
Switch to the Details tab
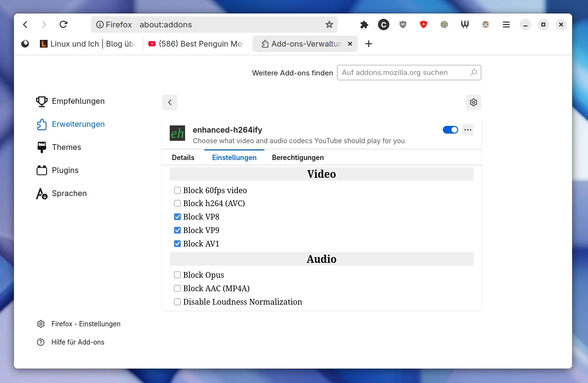(x=183, y=158)
